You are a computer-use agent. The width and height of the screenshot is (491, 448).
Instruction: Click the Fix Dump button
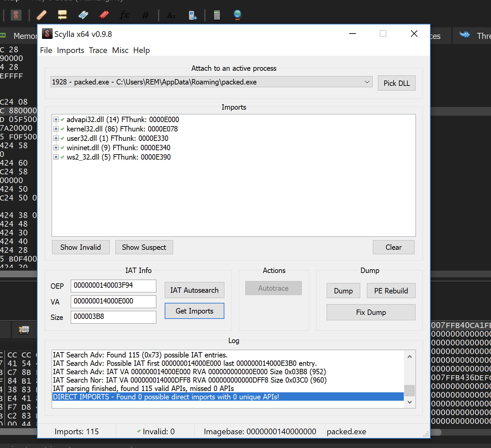(x=371, y=312)
